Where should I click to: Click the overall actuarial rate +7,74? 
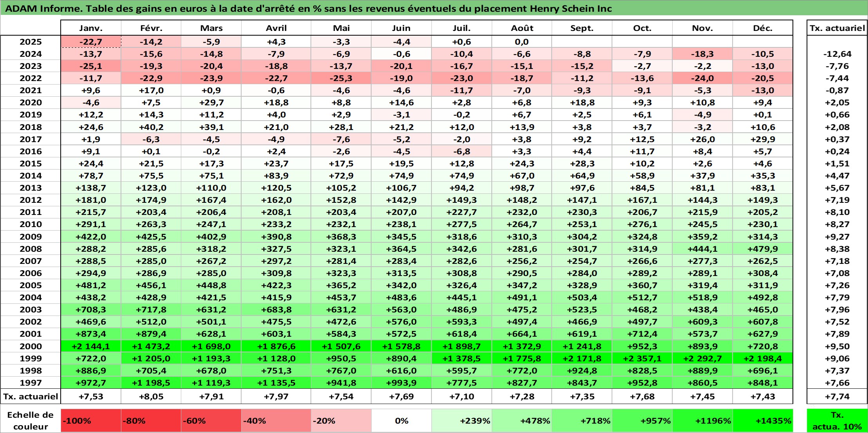837,396
